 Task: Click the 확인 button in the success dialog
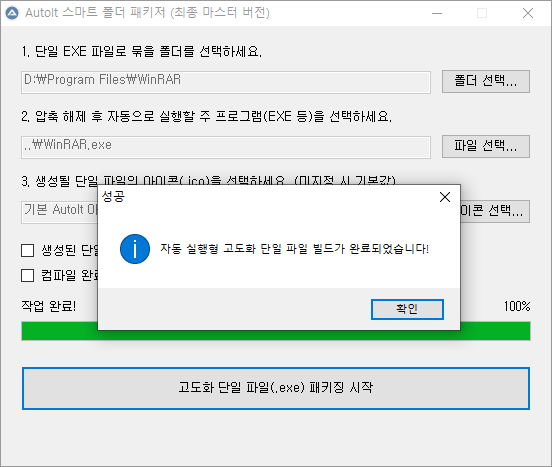pyautogui.click(x=407, y=309)
